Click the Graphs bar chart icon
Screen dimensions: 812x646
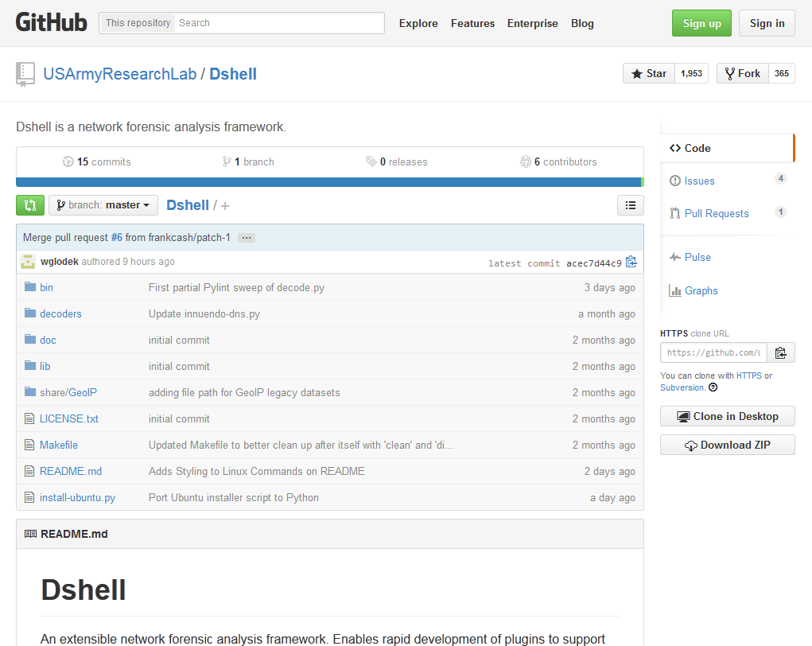tap(674, 290)
